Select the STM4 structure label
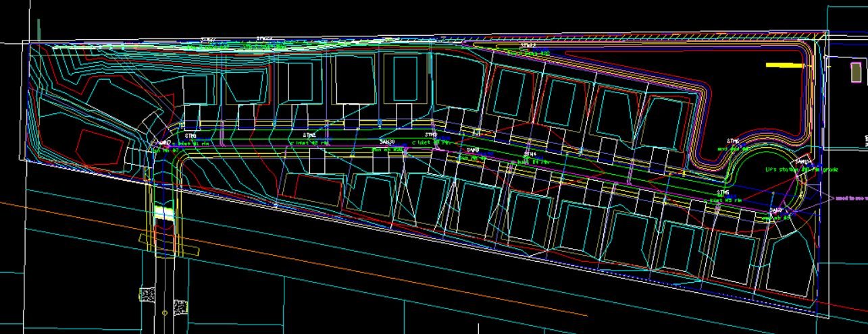 point(530,154)
